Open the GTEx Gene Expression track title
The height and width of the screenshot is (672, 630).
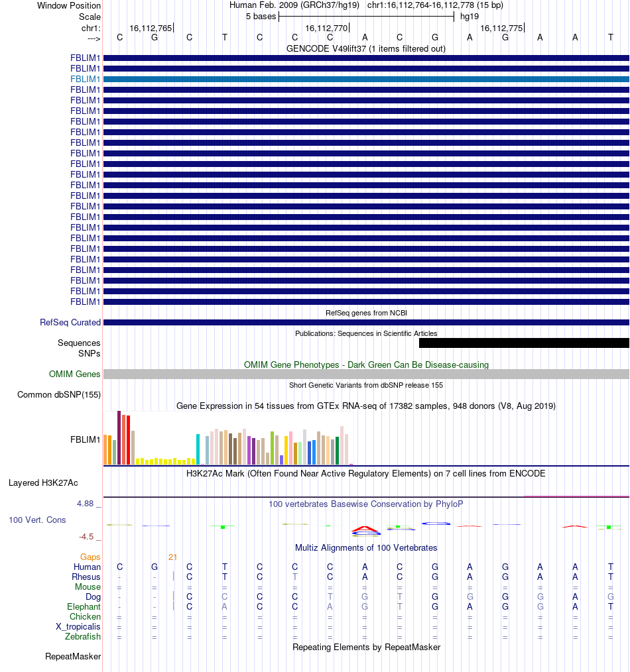(x=366, y=406)
